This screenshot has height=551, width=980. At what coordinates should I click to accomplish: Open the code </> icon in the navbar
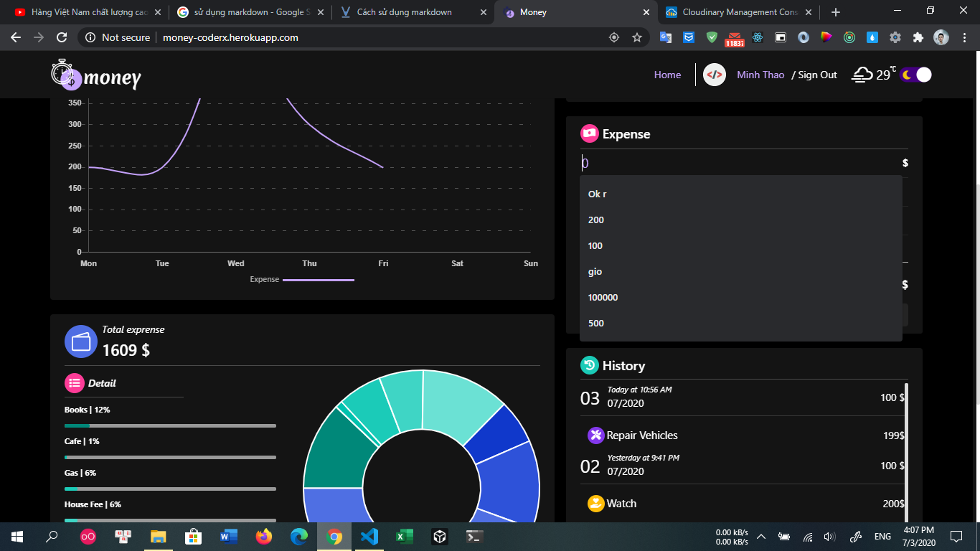(714, 74)
